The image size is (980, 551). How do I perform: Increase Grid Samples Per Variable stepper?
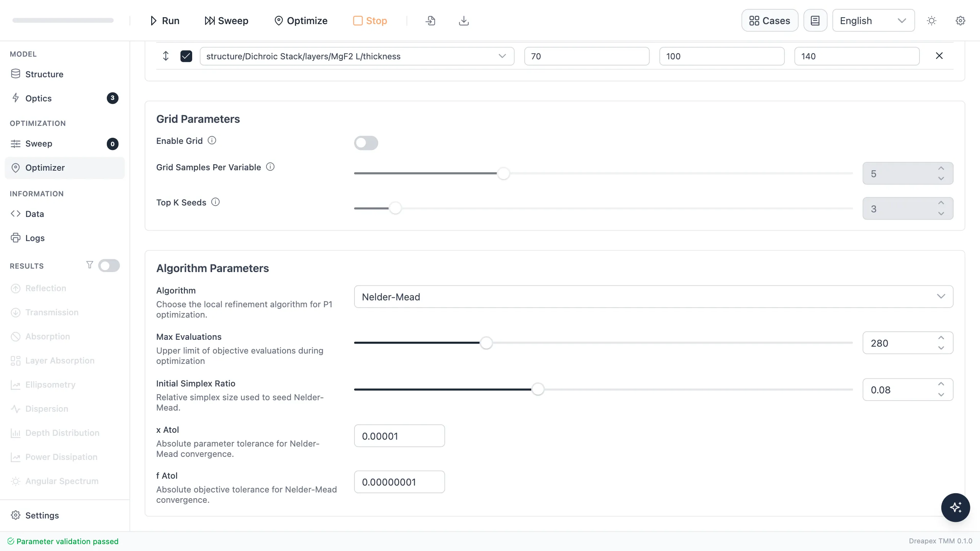pyautogui.click(x=941, y=168)
